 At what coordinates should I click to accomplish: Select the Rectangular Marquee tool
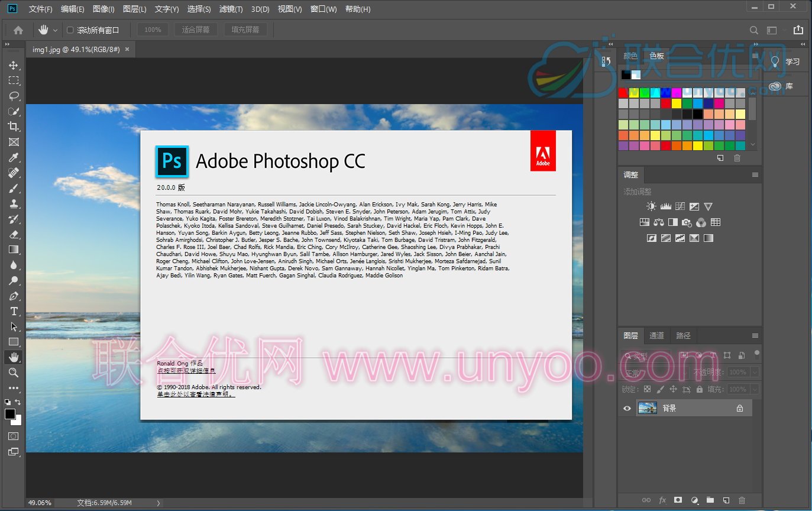point(13,80)
